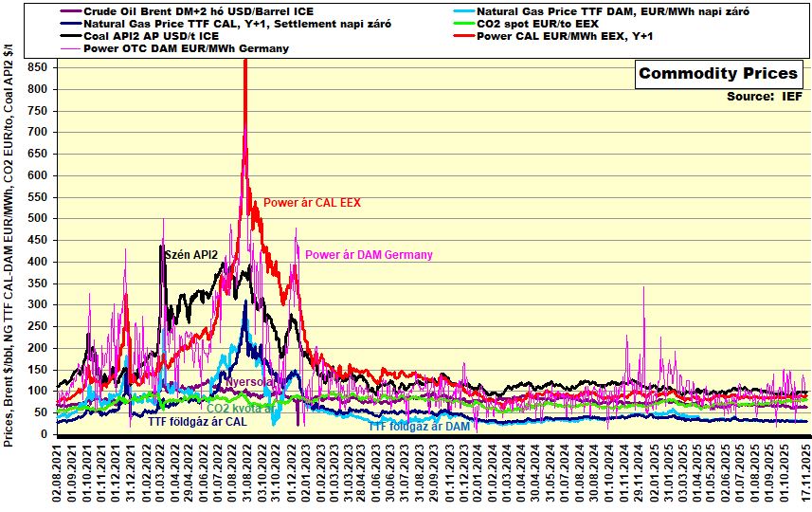Click the 850 value on the y-axis

pyautogui.click(x=38, y=67)
